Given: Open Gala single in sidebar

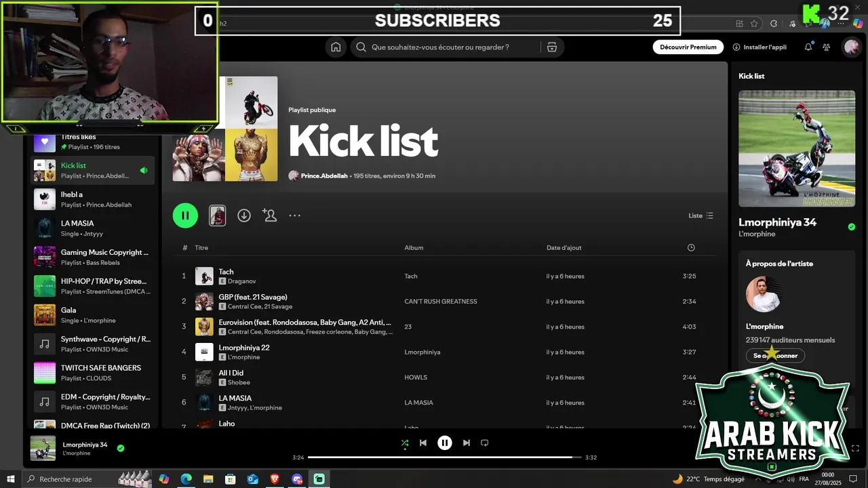Looking at the screenshot, I should coord(92,314).
